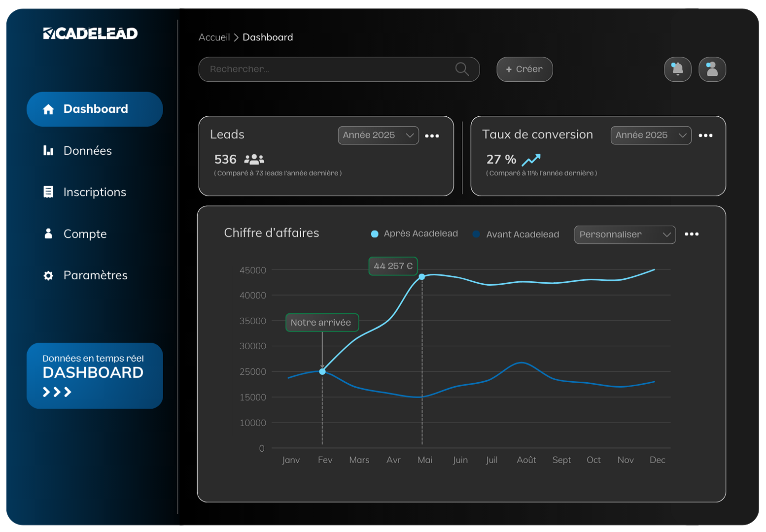The image size is (766, 532).
Task: Click Accueil in the breadcrumb
Action: point(214,37)
